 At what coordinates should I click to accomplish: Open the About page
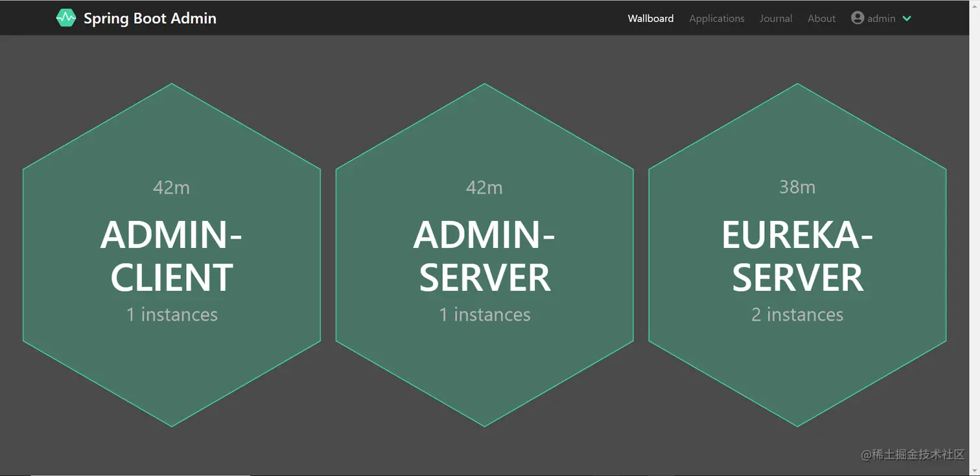coord(821,18)
